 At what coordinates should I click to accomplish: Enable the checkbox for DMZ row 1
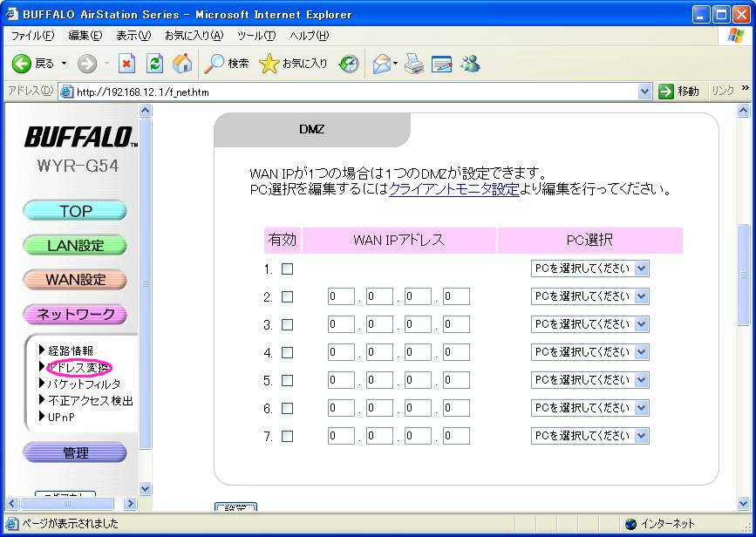coord(287,269)
